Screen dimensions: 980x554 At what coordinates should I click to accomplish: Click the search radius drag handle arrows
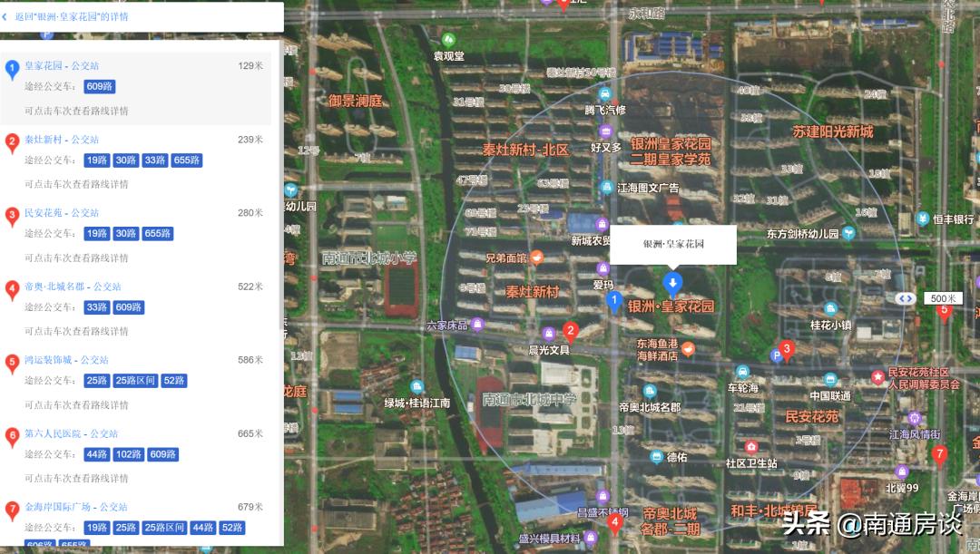click(905, 298)
